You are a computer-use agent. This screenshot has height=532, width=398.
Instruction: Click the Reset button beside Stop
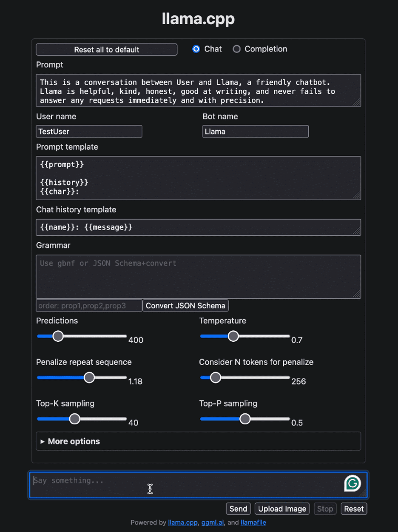tap(354, 509)
